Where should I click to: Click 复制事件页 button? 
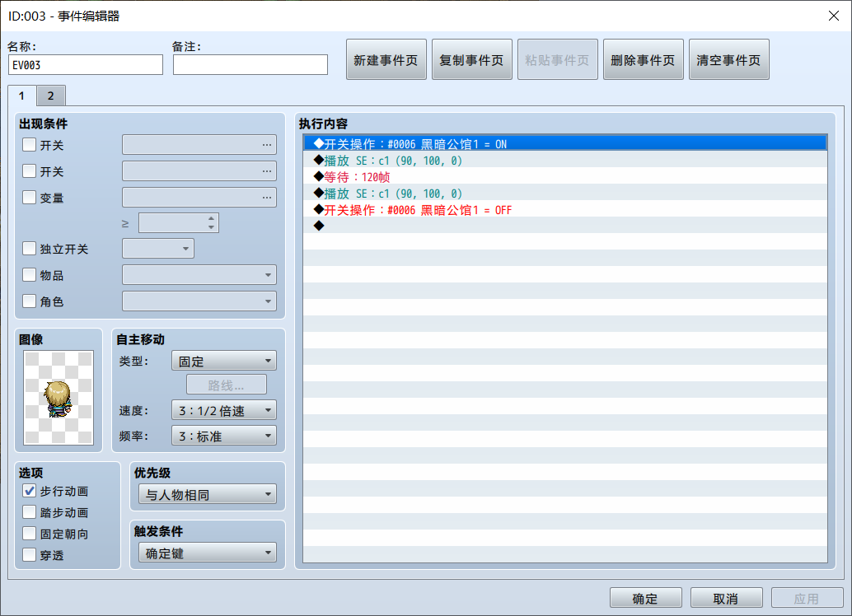(471, 60)
